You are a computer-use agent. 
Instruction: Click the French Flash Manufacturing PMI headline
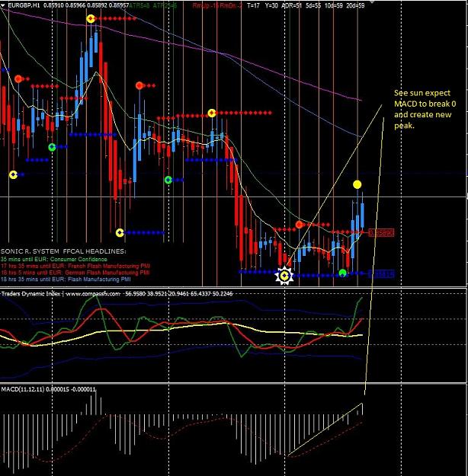(x=75, y=266)
